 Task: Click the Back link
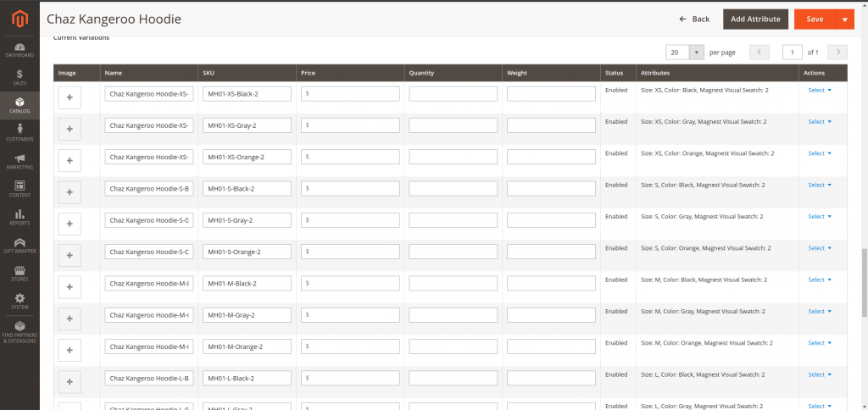pos(694,19)
